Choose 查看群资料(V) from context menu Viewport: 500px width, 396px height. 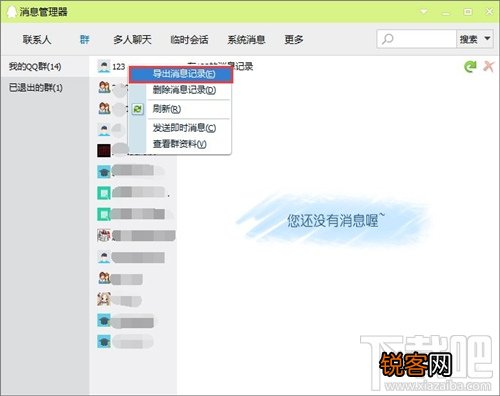tap(180, 144)
